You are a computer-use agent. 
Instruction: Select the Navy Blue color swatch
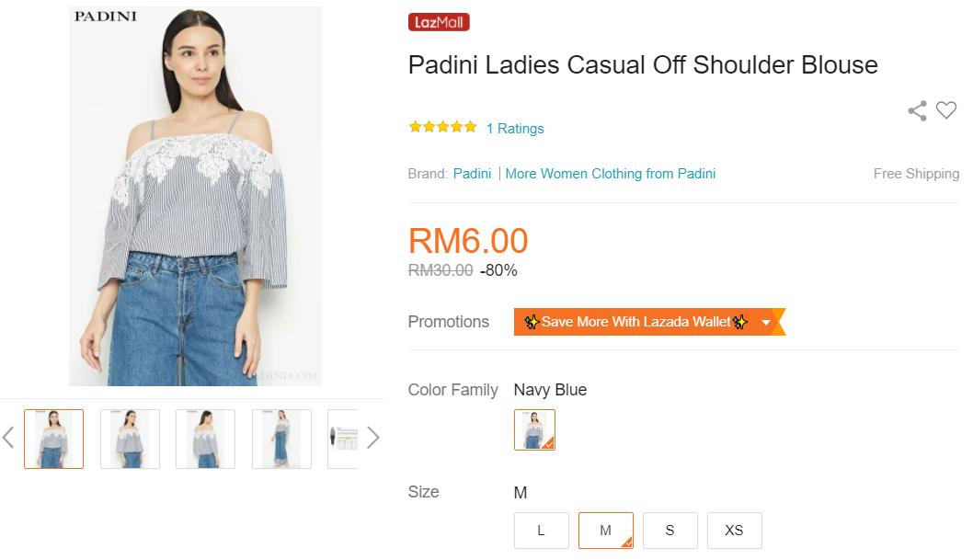tap(534, 429)
